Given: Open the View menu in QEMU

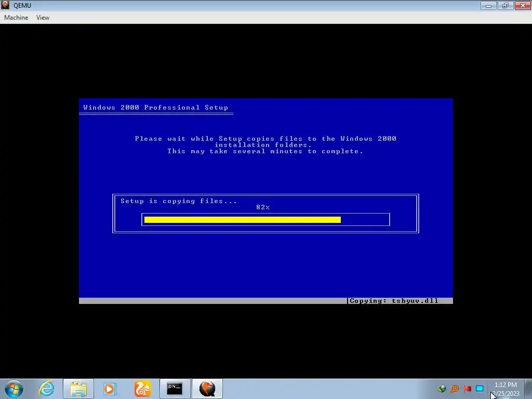Looking at the screenshot, I should pos(43,18).
